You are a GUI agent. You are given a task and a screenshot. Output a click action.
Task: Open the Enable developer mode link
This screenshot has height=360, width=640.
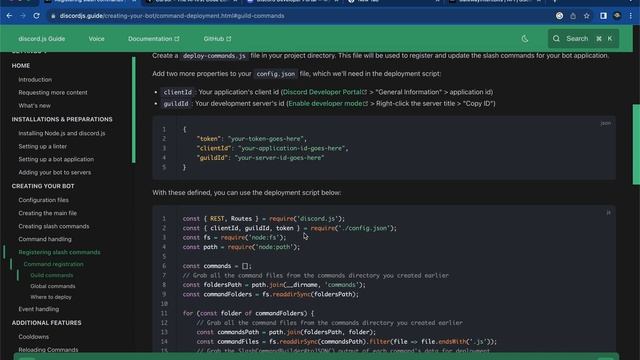(328, 104)
